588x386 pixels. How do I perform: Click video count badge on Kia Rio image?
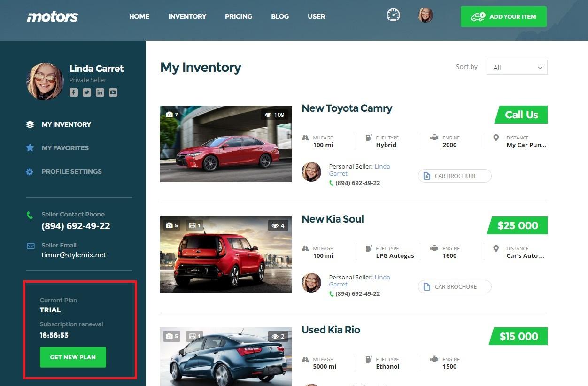click(x=194, y=336)
